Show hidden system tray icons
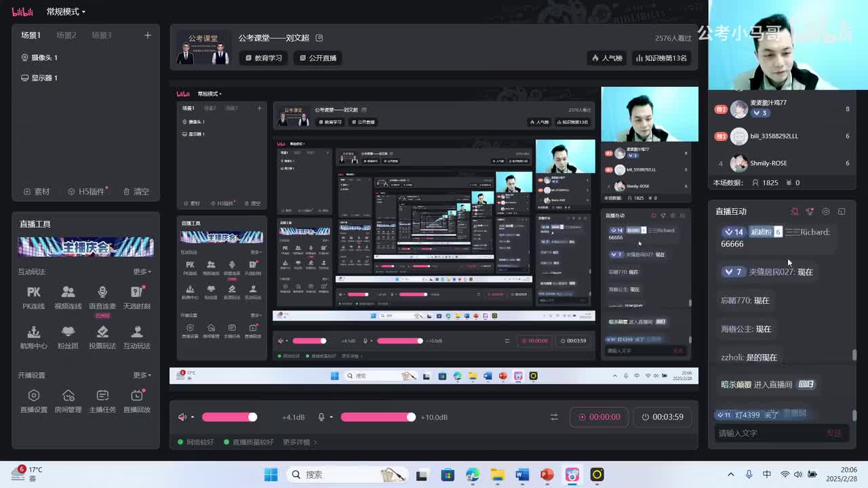 [730, 474]
